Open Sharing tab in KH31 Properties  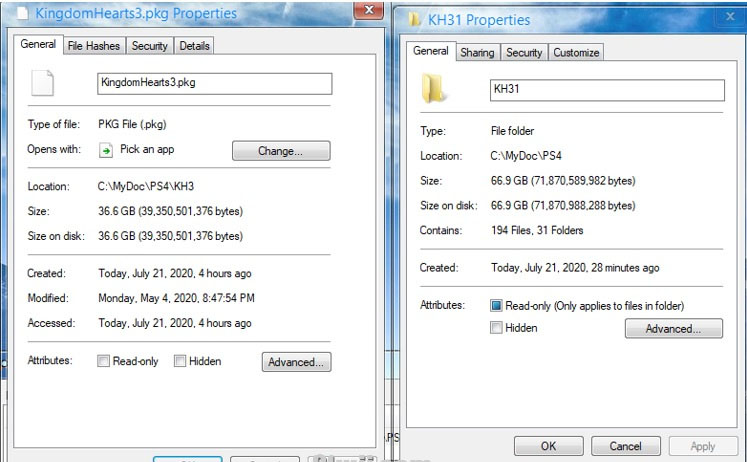[477, 52]
